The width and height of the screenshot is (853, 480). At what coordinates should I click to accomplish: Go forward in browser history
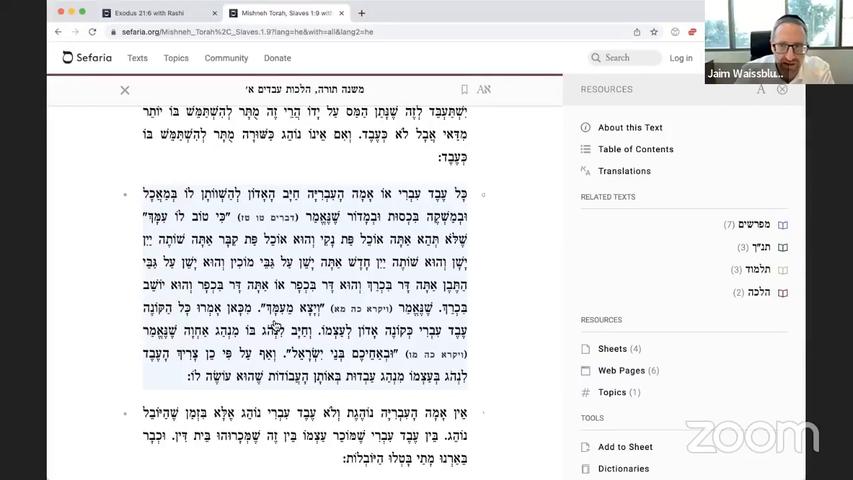click(75, 32)
